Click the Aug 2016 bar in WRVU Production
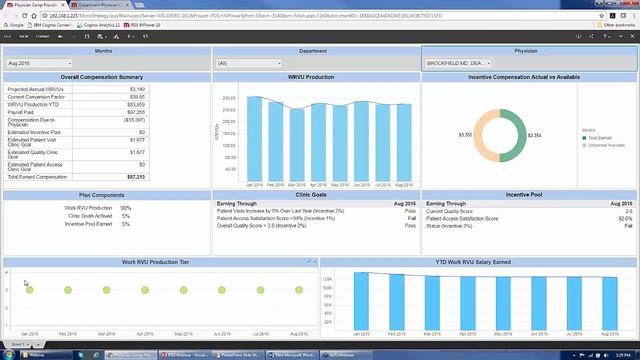640x360 pixels. point(404,143)
